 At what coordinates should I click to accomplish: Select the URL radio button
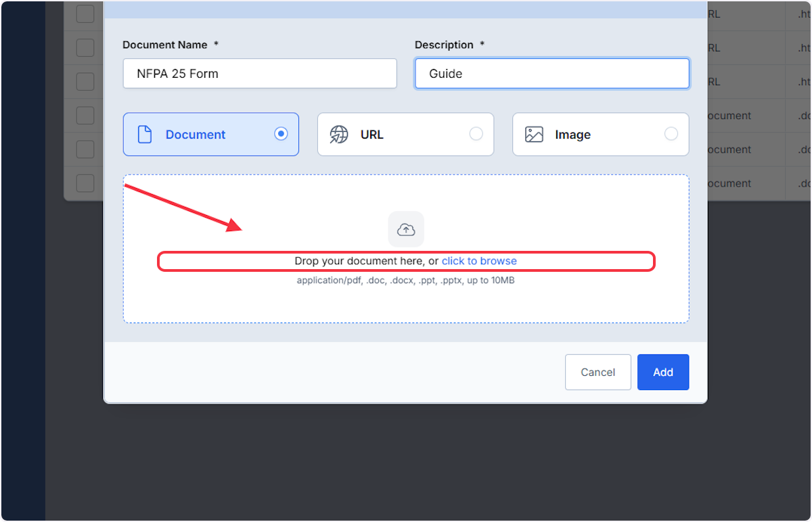click(x=476, y=134)
